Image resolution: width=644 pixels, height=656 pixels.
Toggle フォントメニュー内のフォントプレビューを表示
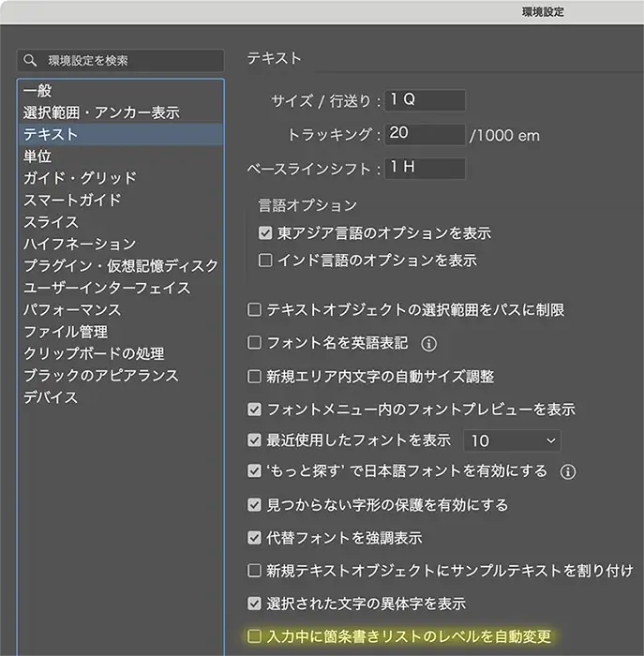click(254, 410)
